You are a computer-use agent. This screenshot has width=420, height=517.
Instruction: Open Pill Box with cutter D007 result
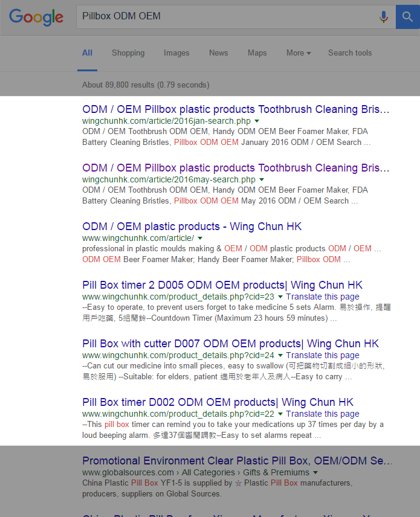point(230,344)
